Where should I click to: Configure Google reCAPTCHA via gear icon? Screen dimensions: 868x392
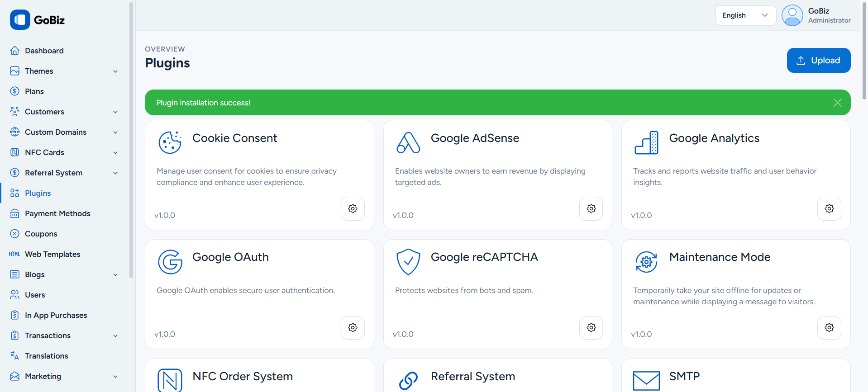point(591,327)
